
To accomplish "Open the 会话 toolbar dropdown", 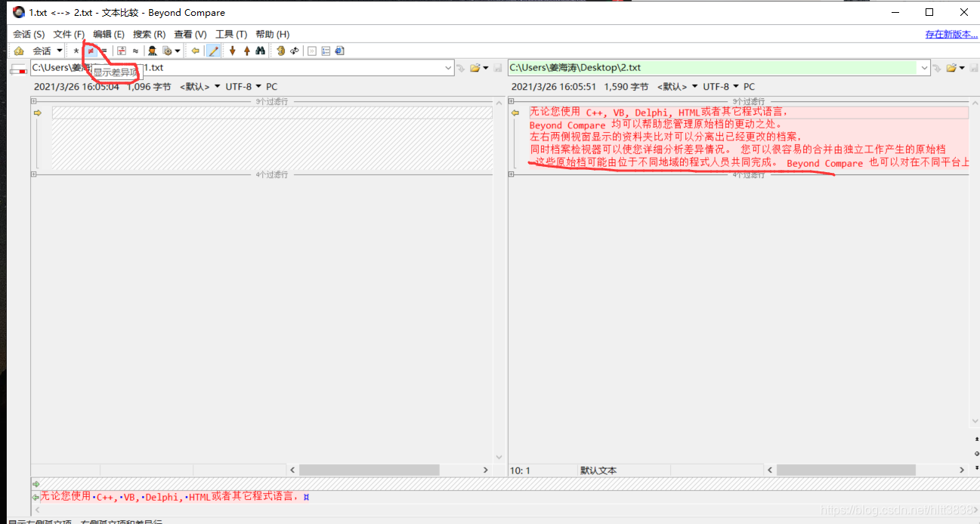I will [x=47, y=51].
